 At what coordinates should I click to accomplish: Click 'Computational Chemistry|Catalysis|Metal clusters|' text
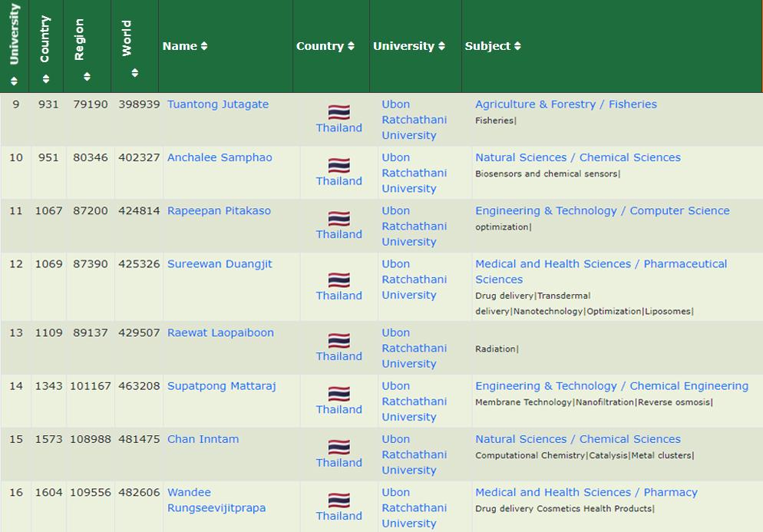585,455
